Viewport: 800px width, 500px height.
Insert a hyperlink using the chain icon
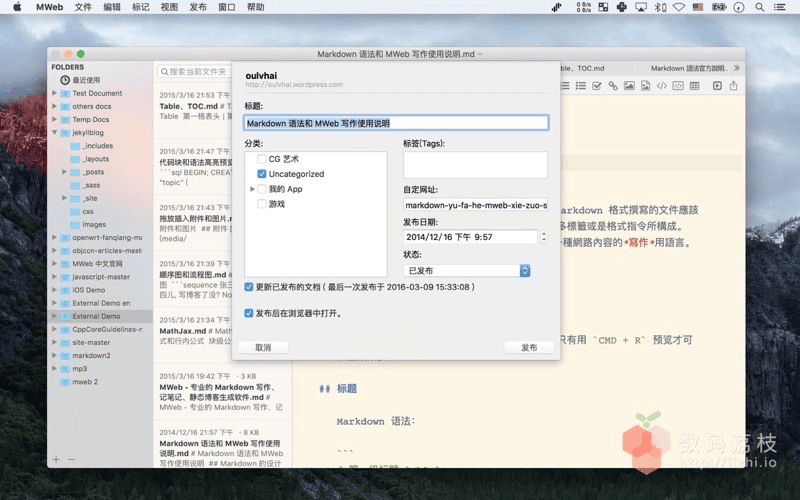613,86
